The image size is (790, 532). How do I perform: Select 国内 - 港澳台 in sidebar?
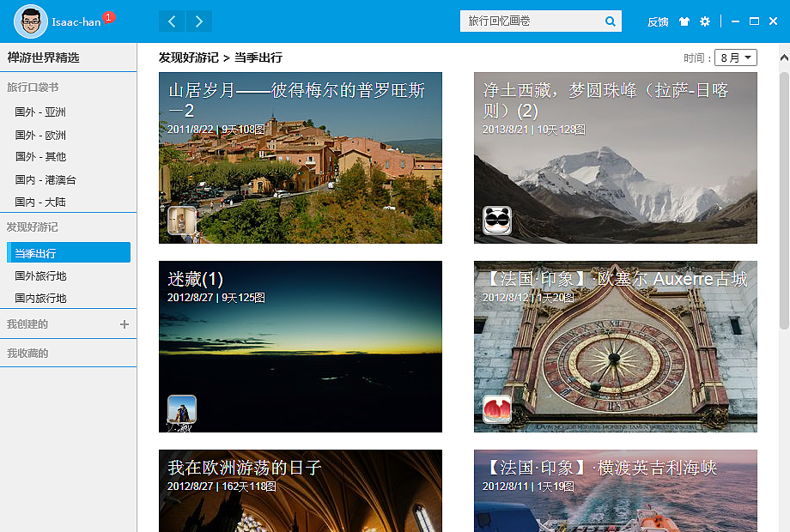point(46,179)
